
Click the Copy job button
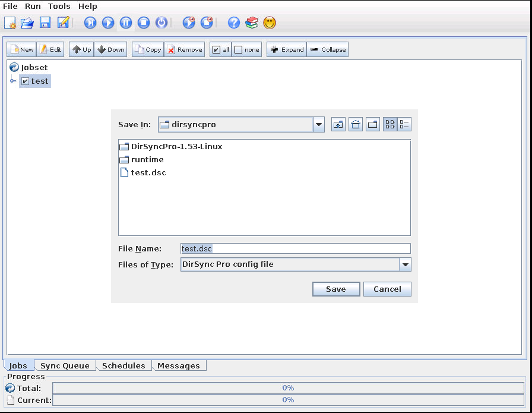coord(148,49)
